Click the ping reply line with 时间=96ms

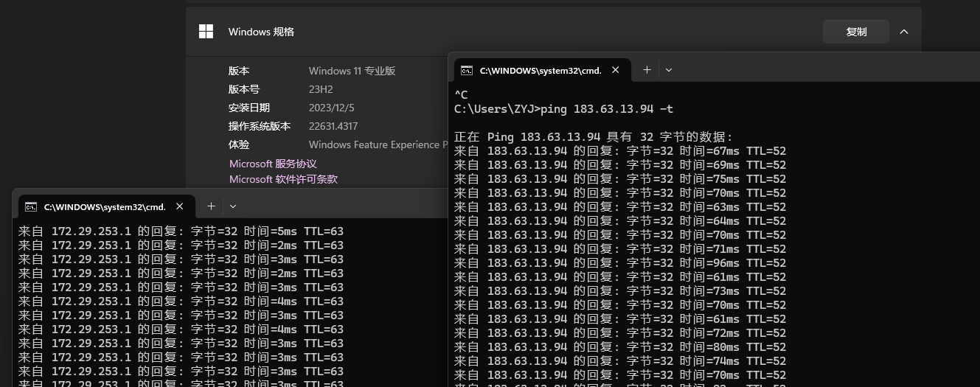point(620,263)
